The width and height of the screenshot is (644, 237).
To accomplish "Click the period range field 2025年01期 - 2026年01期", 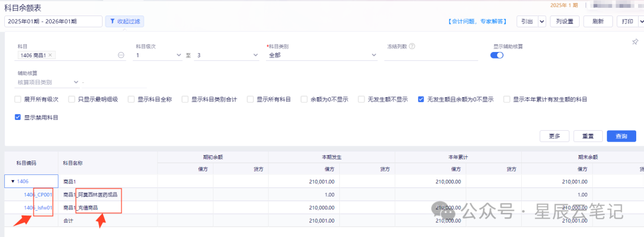I will pyautogui.click(x=53, y=21).
